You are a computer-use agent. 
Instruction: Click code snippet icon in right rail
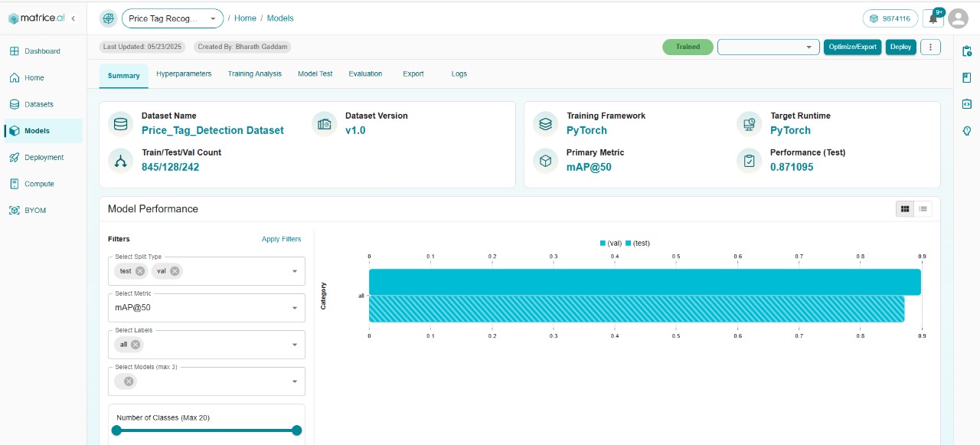(x=966, y=104)
